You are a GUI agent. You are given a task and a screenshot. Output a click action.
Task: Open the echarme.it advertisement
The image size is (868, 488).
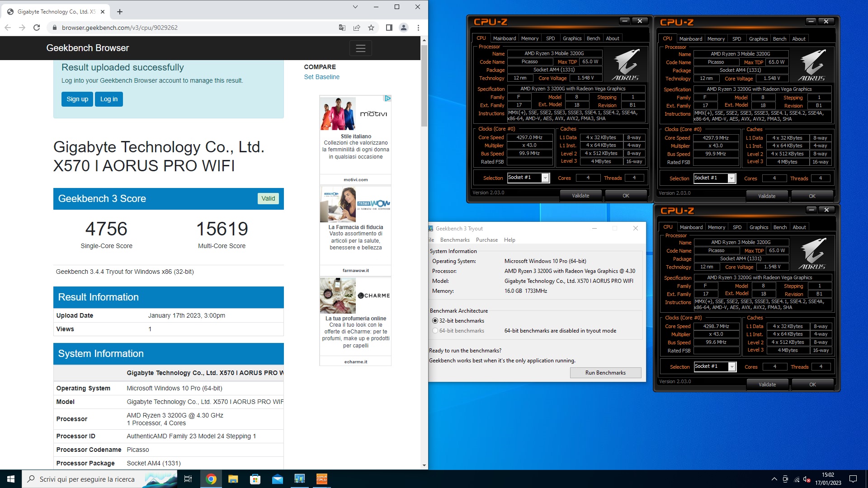pos(355,321)
